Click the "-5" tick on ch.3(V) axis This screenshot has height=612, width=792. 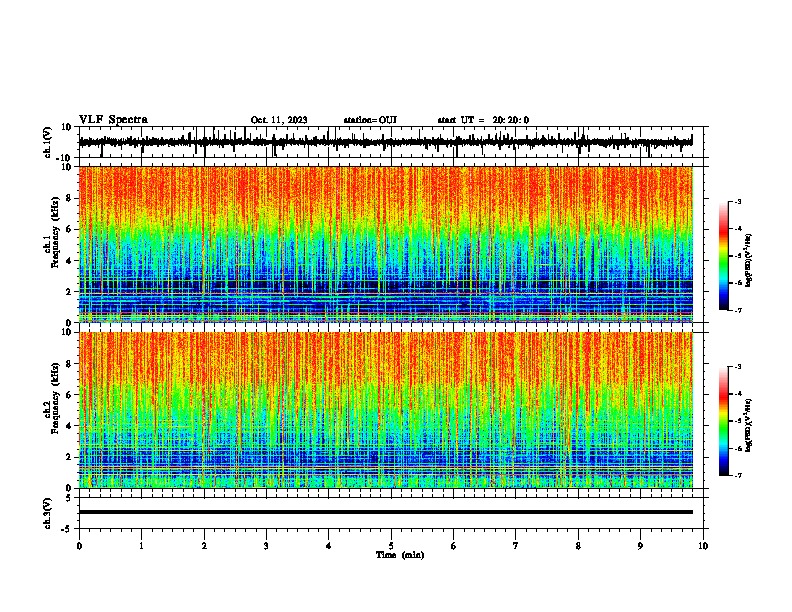point(67,529)
